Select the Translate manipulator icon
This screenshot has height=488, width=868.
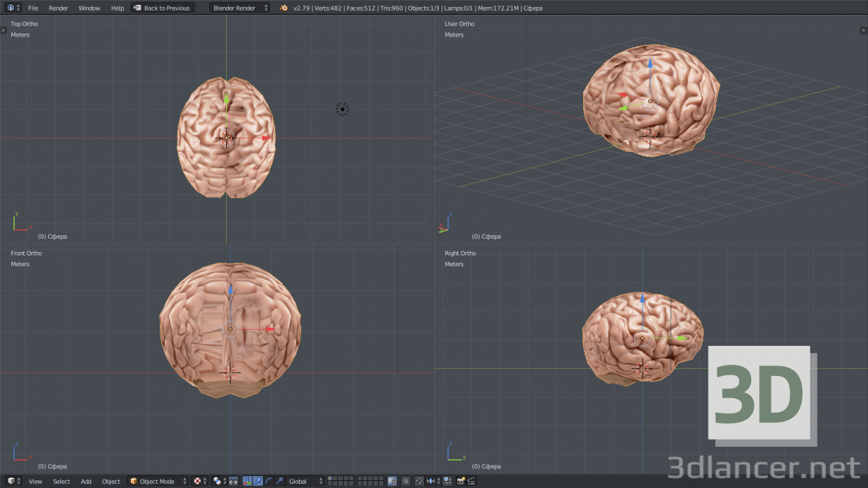click(258, 482)
